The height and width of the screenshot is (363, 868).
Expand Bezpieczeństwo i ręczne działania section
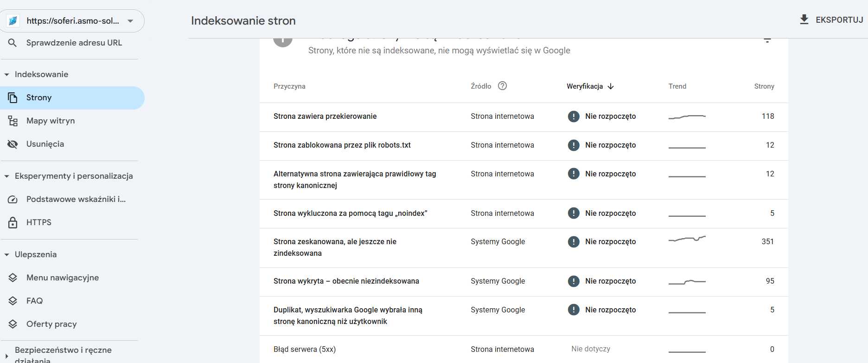point(6,356)
